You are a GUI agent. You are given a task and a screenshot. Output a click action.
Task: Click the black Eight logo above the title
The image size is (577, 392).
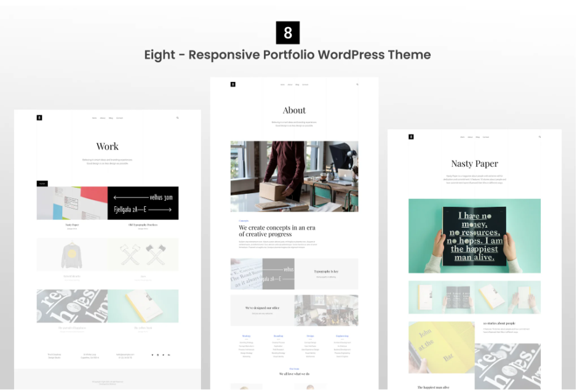click(x=287, y=33)
